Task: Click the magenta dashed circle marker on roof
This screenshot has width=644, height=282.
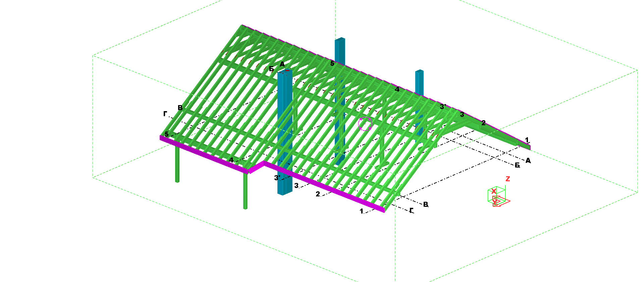Action: pos(365,124)
